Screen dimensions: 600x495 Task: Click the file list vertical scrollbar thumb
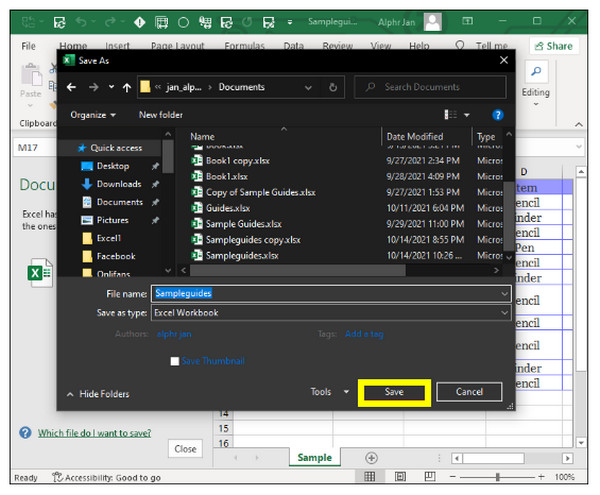click(x=509, y=216)
